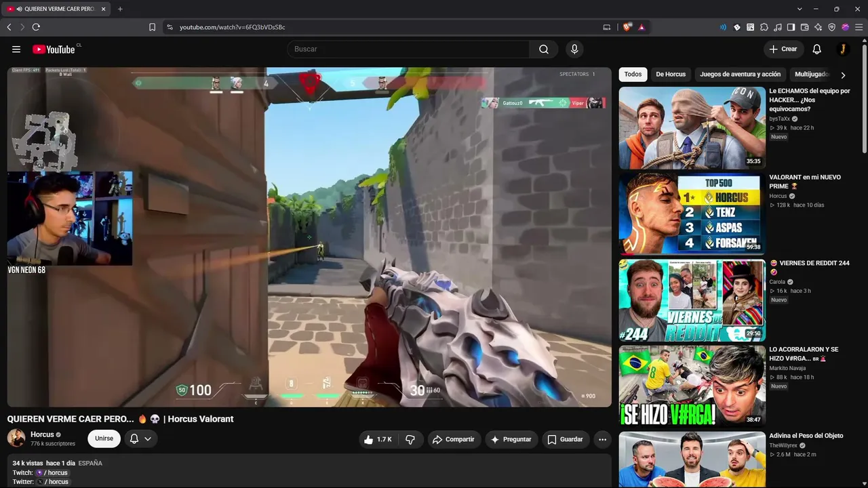Click the Compartir button

click(x=454, y=439)
